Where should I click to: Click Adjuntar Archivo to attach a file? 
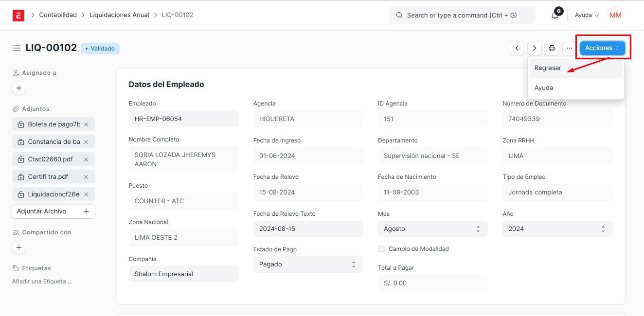[x=53, y=211]
